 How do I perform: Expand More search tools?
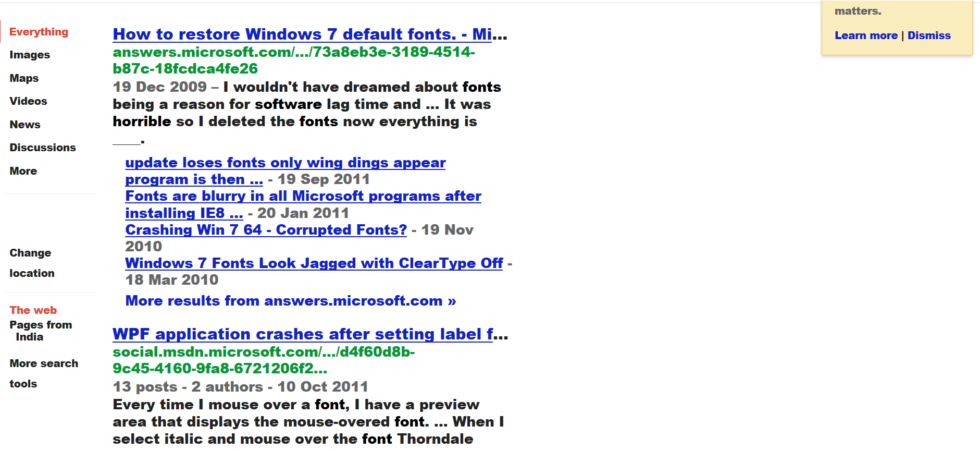point(44,373)
